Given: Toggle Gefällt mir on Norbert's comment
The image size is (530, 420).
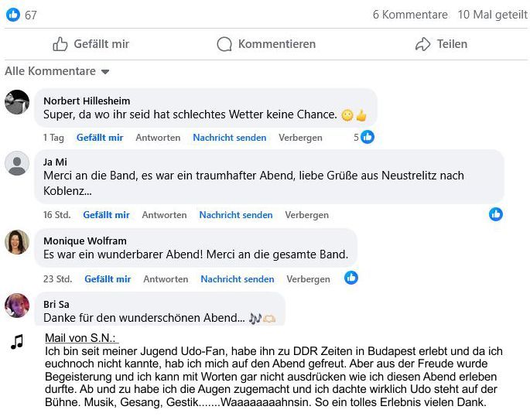Looking at the screenshot, I should pos(100,138).
